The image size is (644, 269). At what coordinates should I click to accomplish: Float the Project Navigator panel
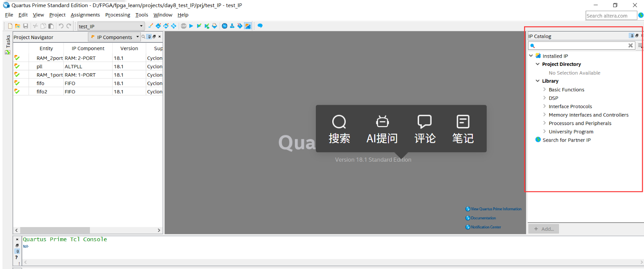(x=154, y=37)
